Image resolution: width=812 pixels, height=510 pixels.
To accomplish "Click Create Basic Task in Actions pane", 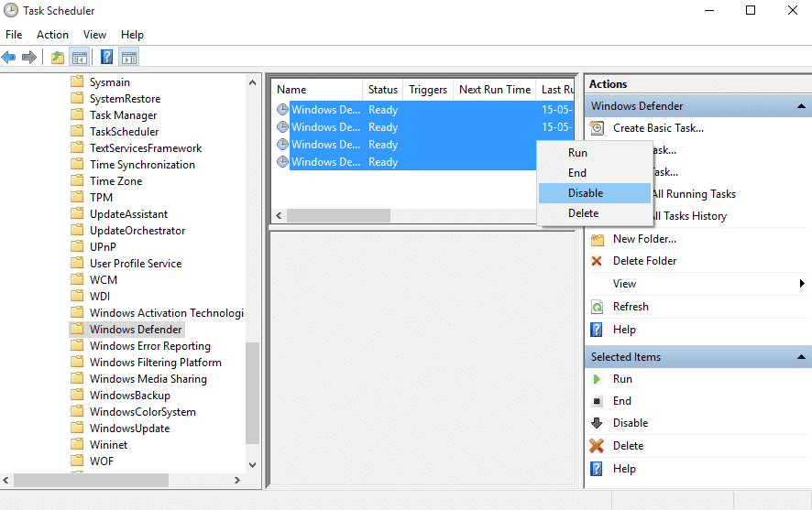I will click(658, 128).
